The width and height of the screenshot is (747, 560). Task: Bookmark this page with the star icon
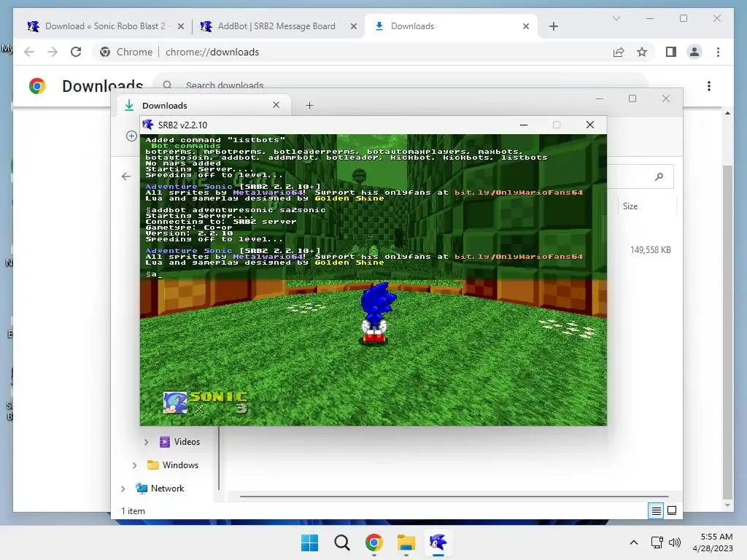[642, 52]
